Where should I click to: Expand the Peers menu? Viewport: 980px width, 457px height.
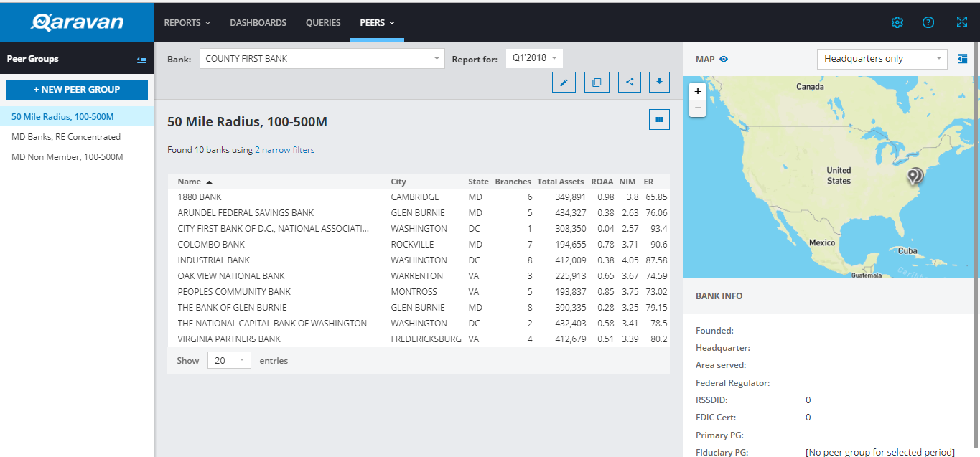[378, 22]
